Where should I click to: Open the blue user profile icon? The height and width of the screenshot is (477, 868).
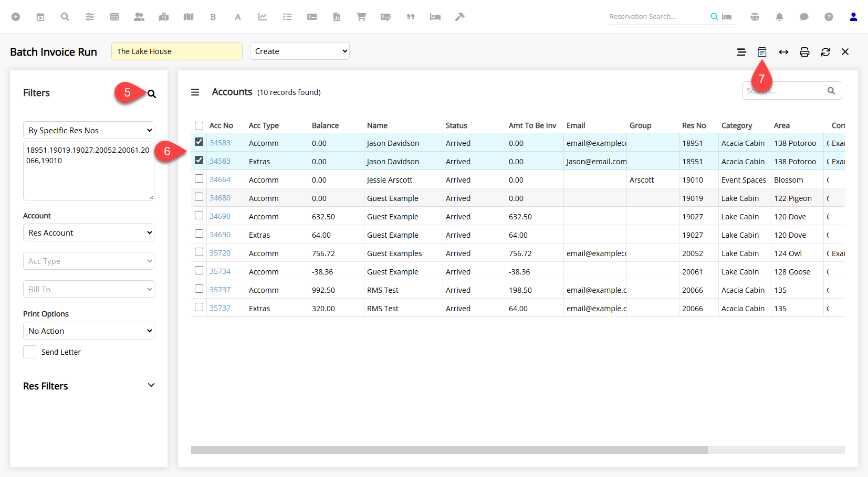coord(853,17)
